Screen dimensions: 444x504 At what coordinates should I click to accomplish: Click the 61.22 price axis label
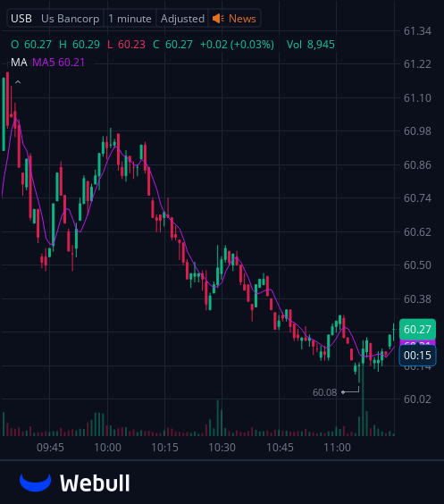coord(417,64)
